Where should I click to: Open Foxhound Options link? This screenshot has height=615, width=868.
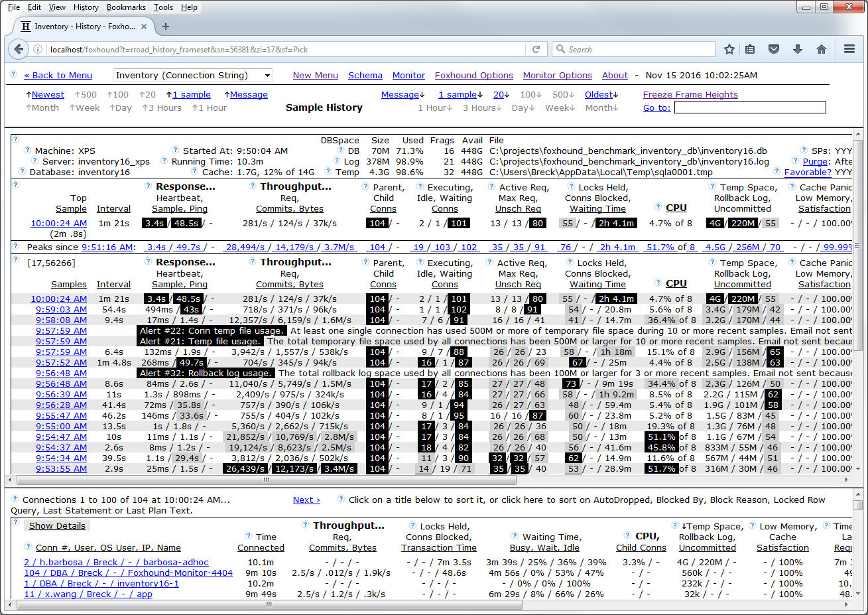pos(474,76)
